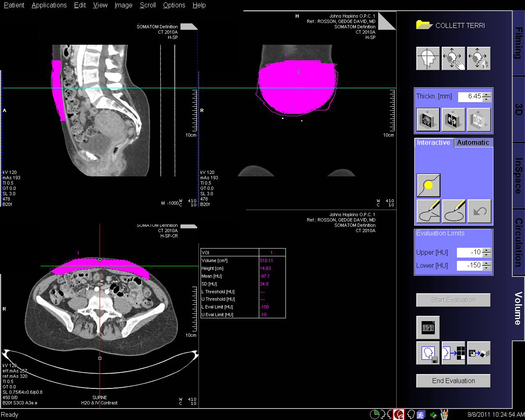The height and width of the screenshot is (420, 525).
Task: Decrease Lower HU limit stepper
Action: pos(486,268)
